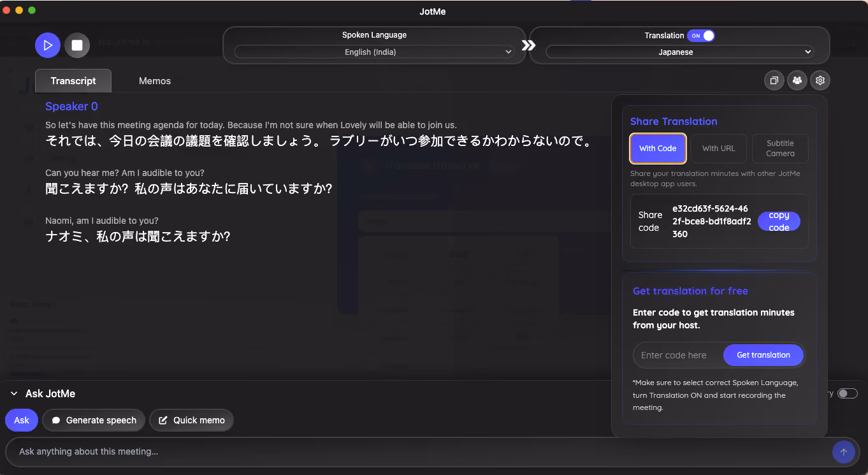Viewport: 868px width, 475px height.
Task: Toggle the switch in the Ask JotMe header
Action: (847, 393)
